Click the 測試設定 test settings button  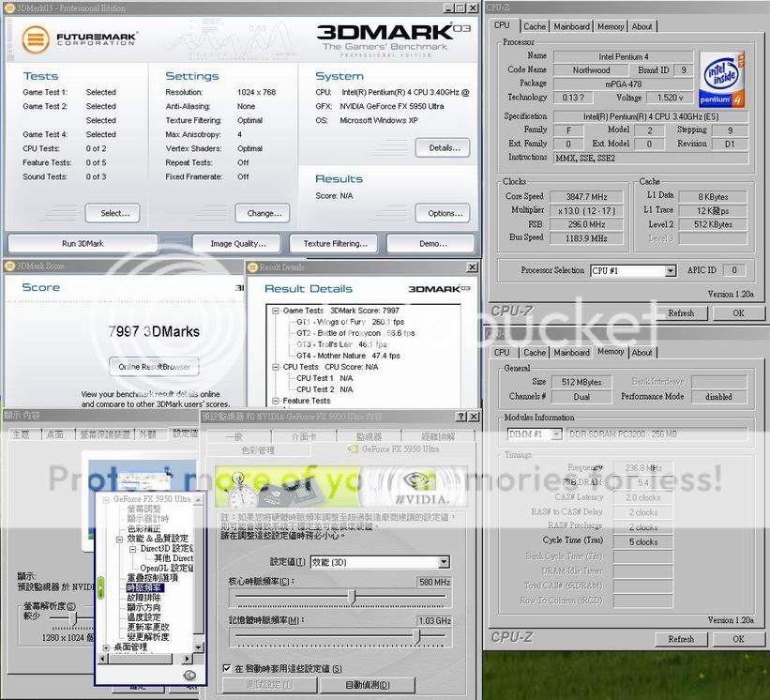click(269, 685)
